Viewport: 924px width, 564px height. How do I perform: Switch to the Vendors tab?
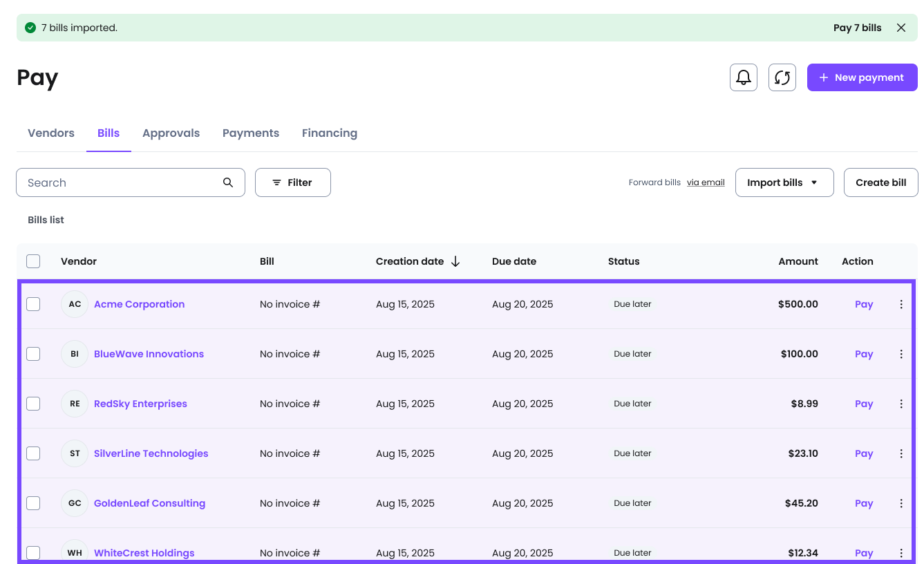point(51,133)
